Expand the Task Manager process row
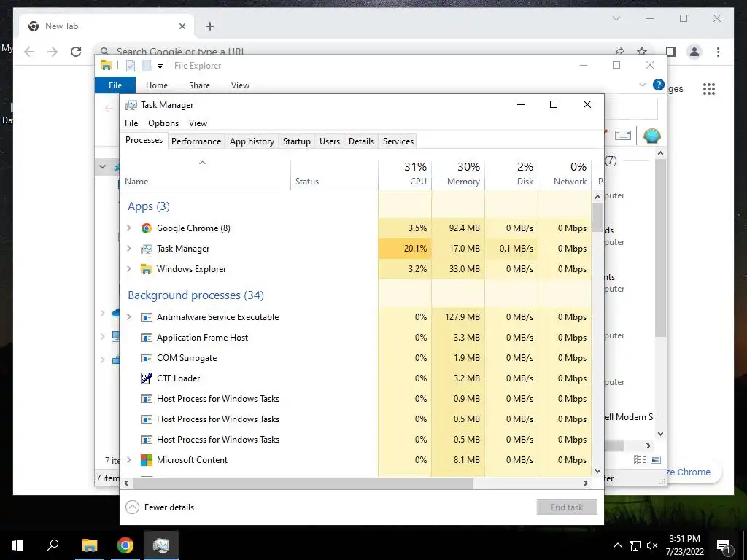This screenshot has height=560, width=747. coord(128,249)
